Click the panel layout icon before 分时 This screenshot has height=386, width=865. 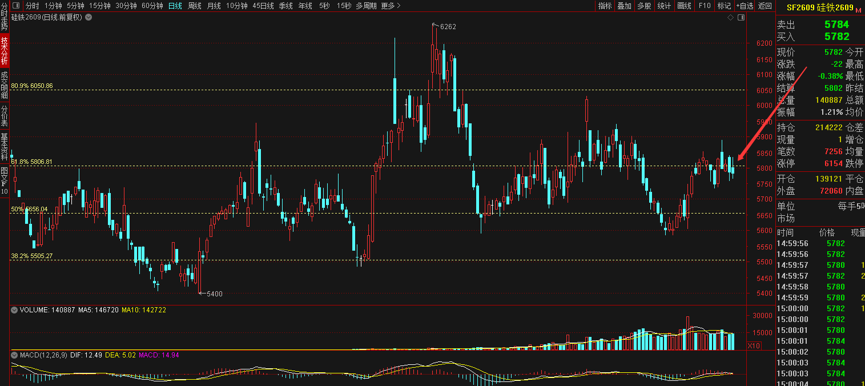coord(16,6)
